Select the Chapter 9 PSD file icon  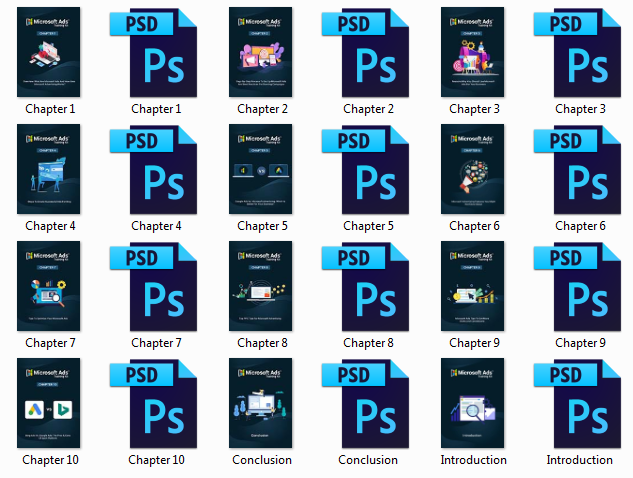click(577, 287)
